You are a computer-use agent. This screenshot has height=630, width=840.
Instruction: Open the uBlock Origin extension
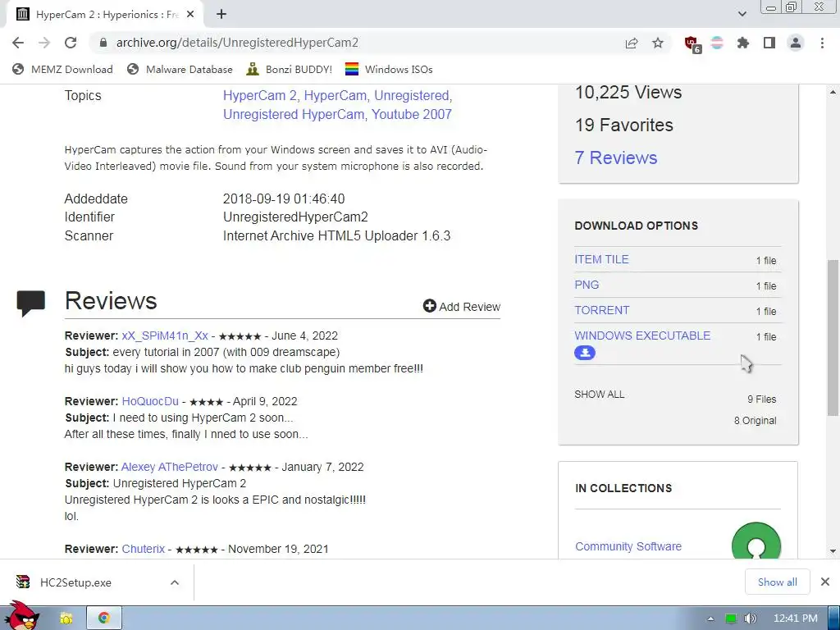692,44
